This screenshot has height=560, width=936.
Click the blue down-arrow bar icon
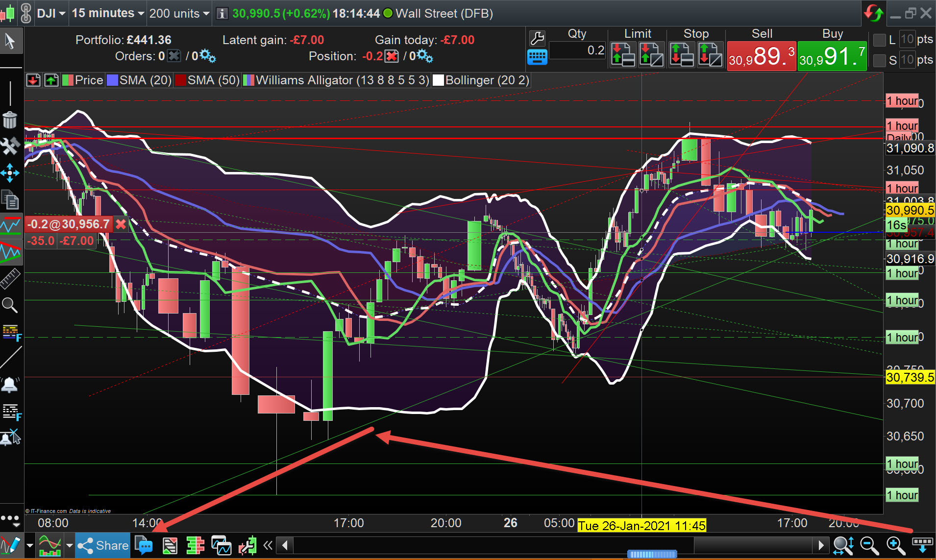point(922,544)
